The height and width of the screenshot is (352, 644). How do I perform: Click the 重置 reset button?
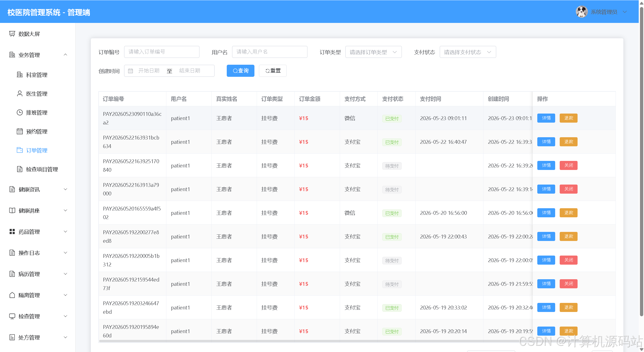pyautogui.click(x=273, y=71)
